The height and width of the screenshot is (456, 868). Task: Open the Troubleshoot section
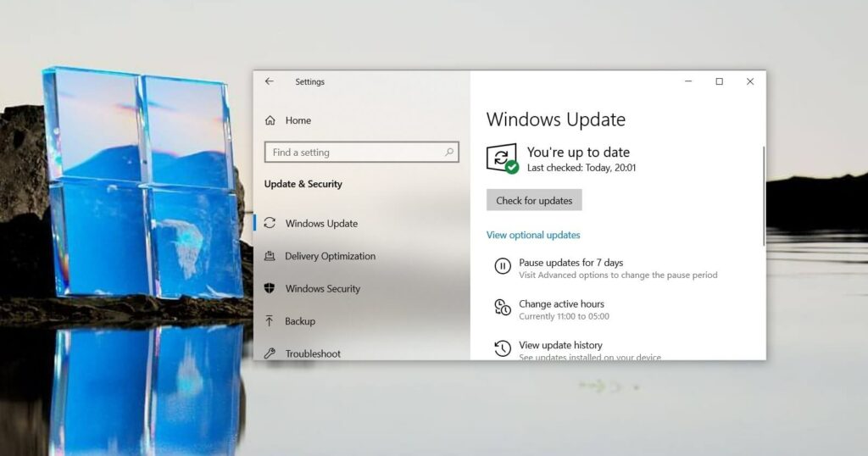pyautogui.click(x=313, y=353)
